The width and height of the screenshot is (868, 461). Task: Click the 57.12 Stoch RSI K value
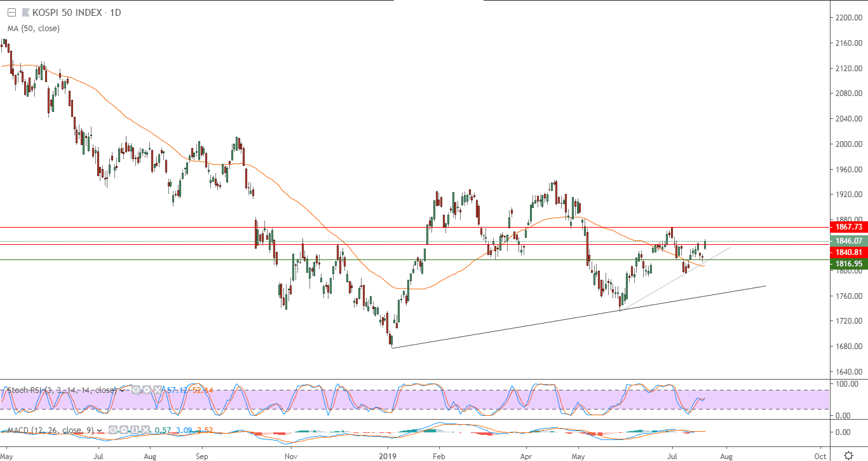tap(177, 390)
